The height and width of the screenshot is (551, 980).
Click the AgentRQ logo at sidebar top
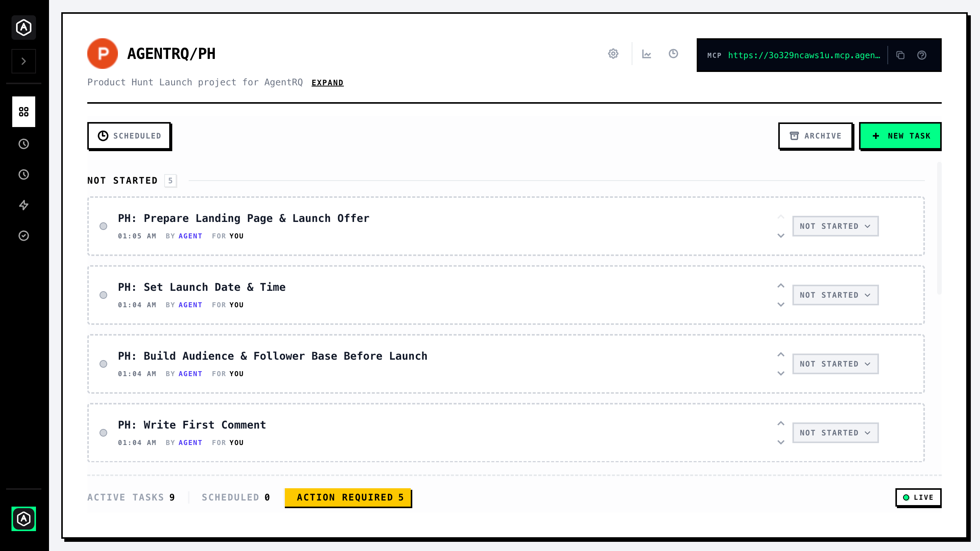(x=24, y=28)
